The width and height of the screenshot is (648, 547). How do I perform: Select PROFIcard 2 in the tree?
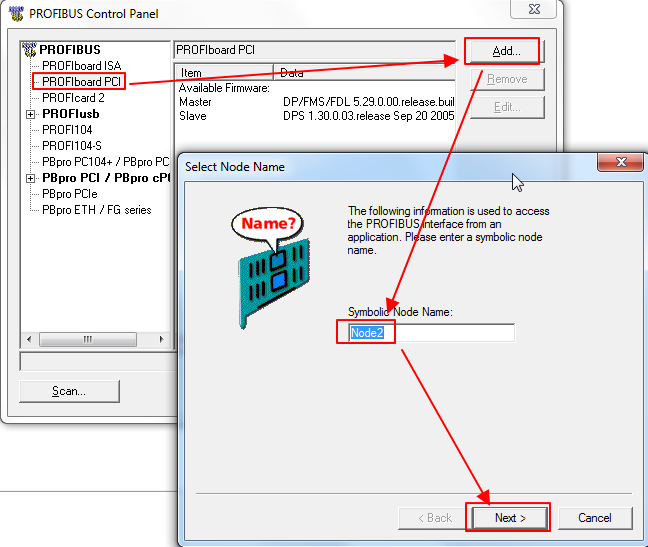[x=73, y=98]
